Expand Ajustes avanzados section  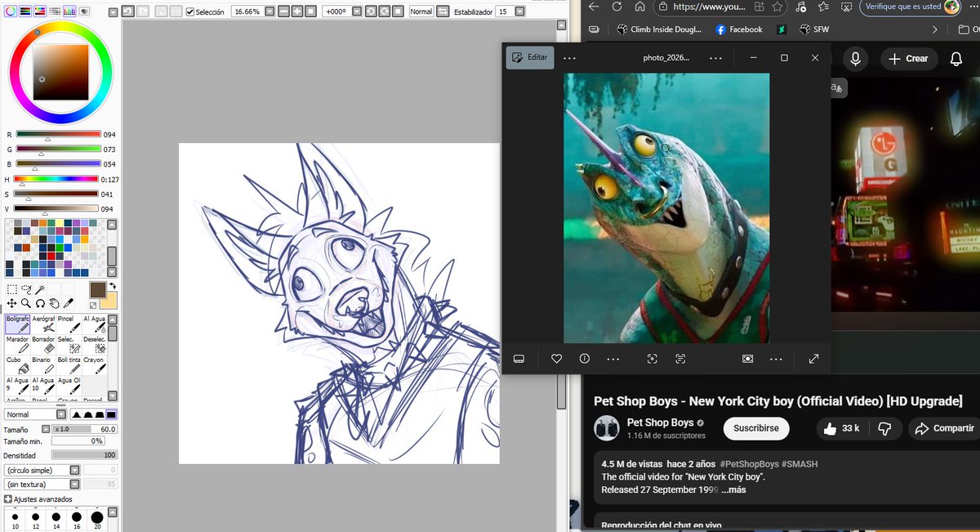[8, 499]
